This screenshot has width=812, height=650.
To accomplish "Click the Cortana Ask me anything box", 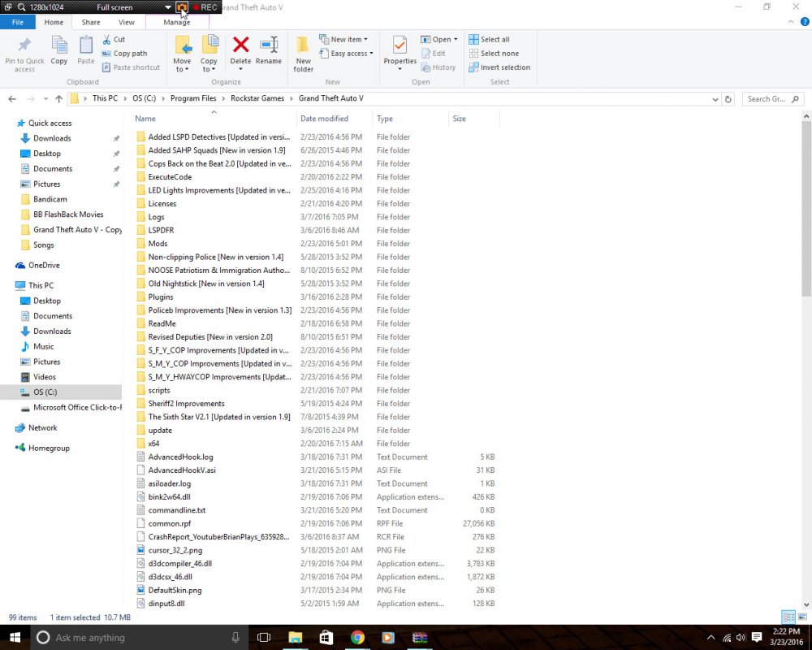I will pyautogui.click(x=140, y=637).
